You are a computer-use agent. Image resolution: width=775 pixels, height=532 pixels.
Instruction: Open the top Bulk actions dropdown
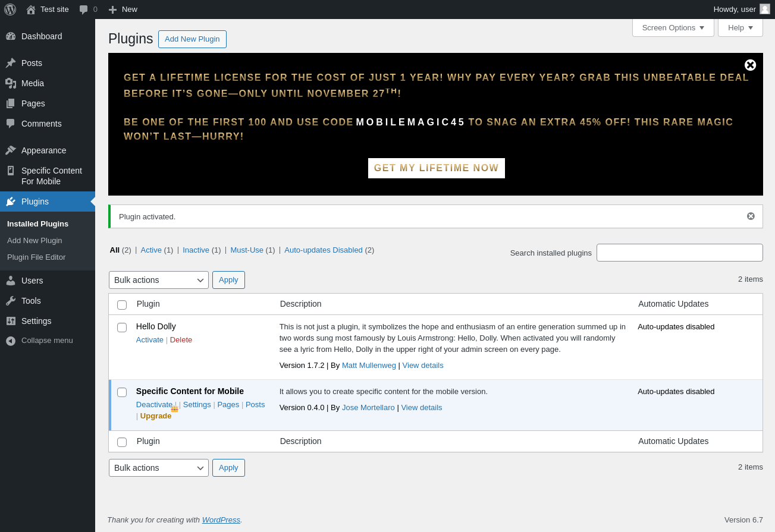tap(159, 280)
